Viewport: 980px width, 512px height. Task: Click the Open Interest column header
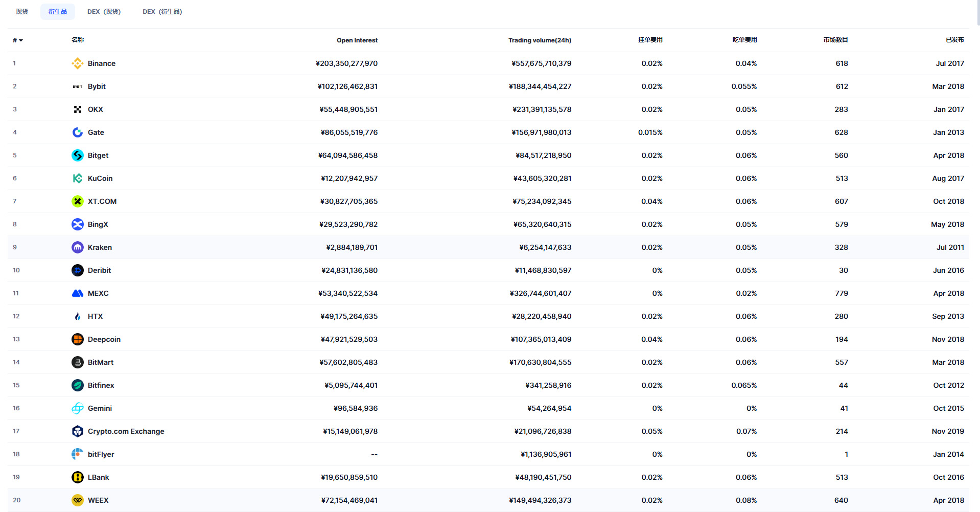(357, 40)
